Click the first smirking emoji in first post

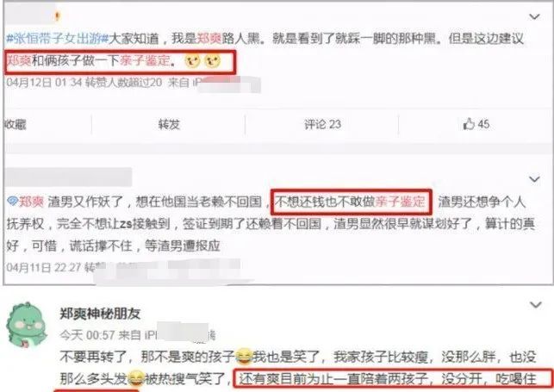point(192,61)
